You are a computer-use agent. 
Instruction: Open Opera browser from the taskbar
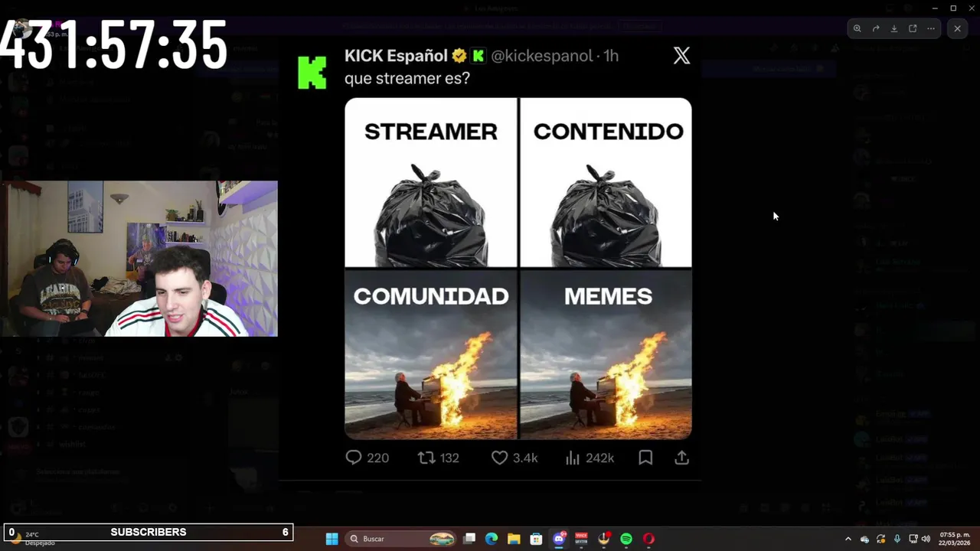tap(648, 539)
